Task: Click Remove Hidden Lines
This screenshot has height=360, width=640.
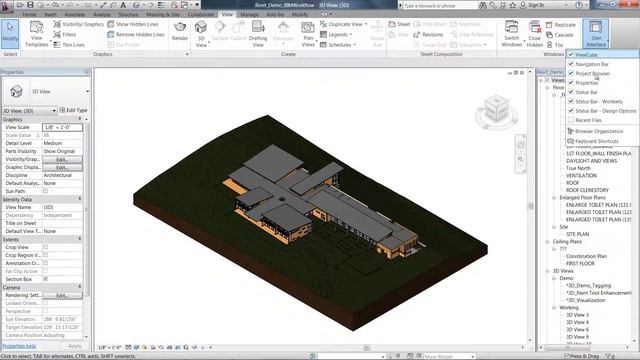Action: coord(136,35)
